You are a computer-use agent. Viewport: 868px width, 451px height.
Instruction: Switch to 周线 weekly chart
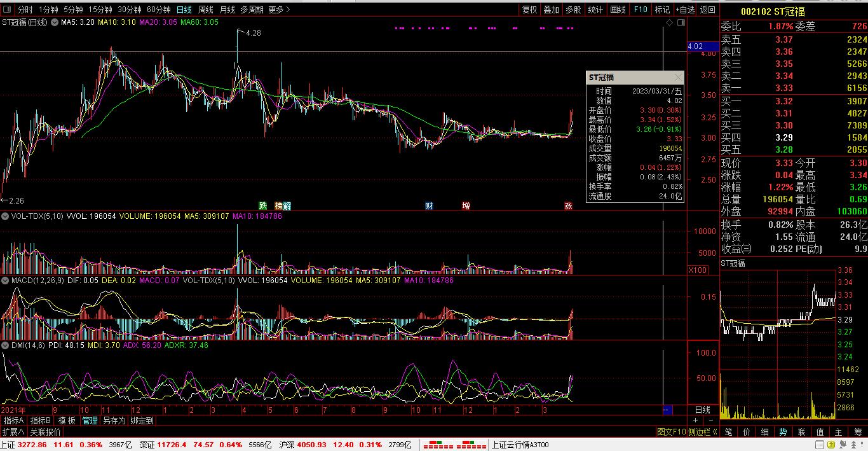[205, 10]
